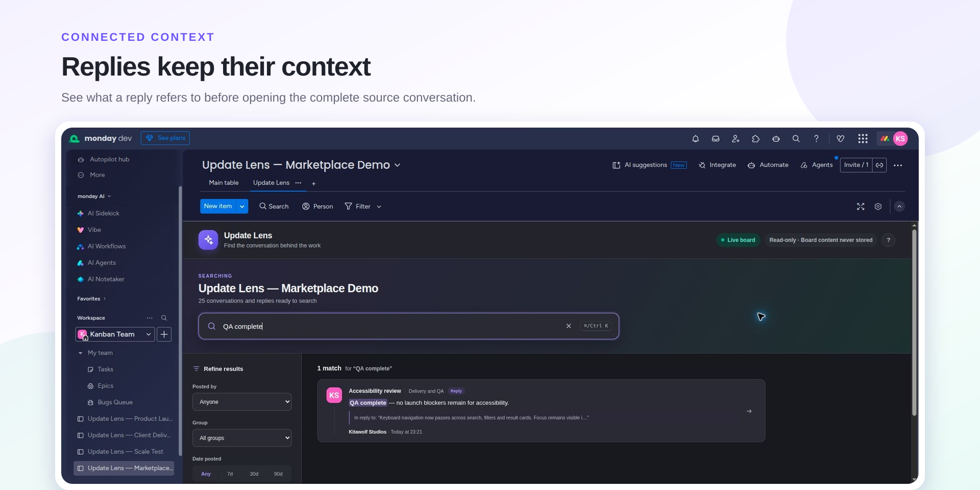Click the monday dev logo
This screenshot has height=490, width=980.
pyautogui.click(x=101, y=138)
